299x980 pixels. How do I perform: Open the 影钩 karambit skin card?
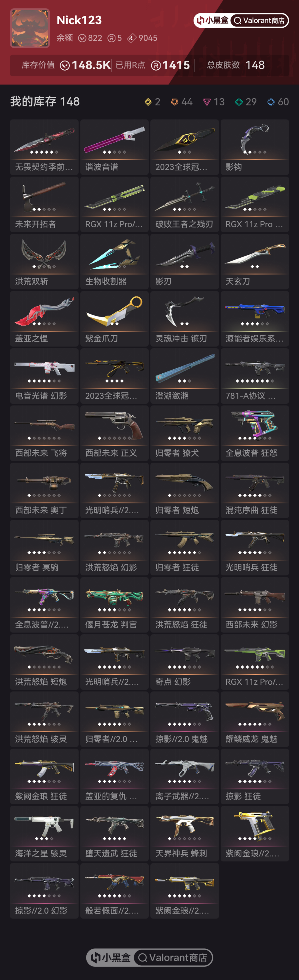click(254, 147)
